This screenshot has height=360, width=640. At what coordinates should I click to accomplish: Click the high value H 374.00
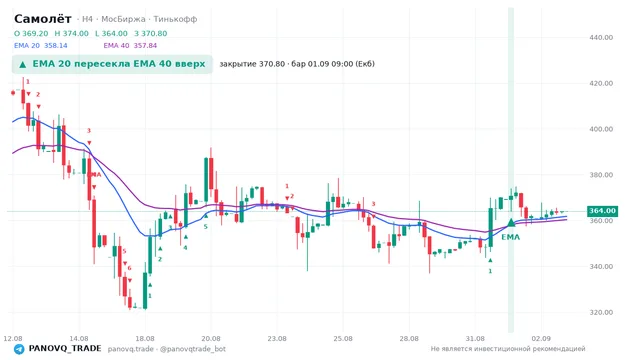(71, 33)
